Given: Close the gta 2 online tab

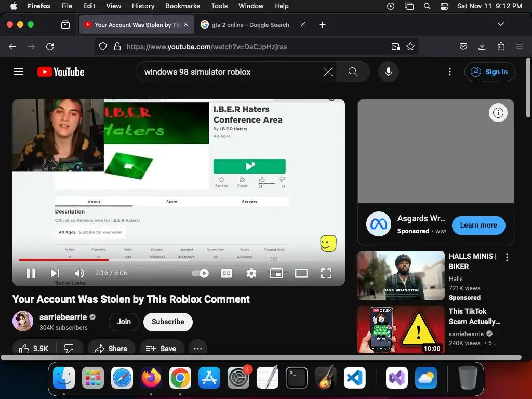Looking at the screenshot, I should click(303, 24).
